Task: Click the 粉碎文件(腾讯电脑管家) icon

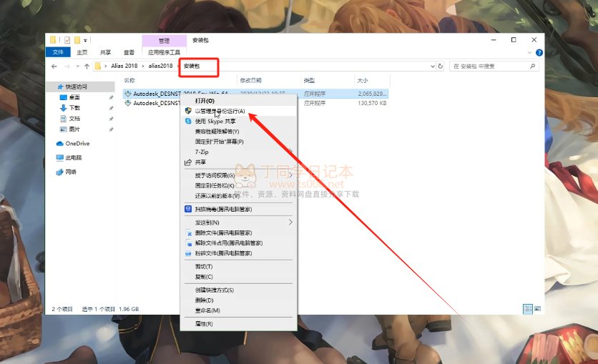Action: [x=188, y=253]
